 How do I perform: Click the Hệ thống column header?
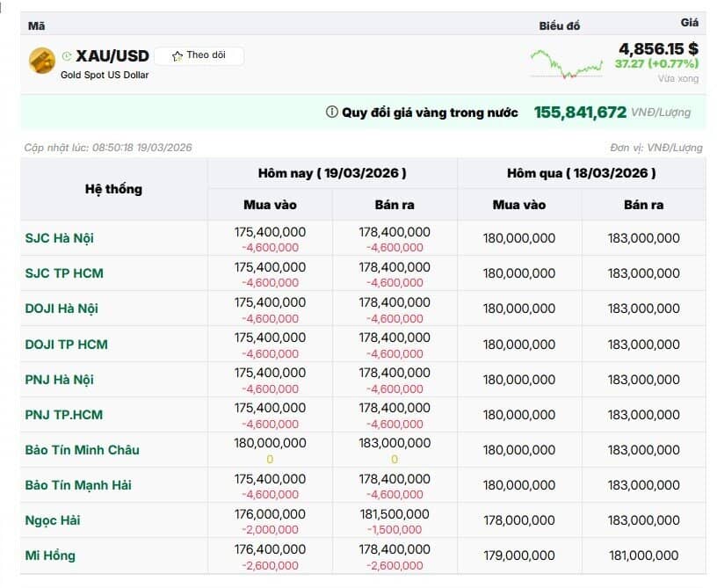click(113, 189)
